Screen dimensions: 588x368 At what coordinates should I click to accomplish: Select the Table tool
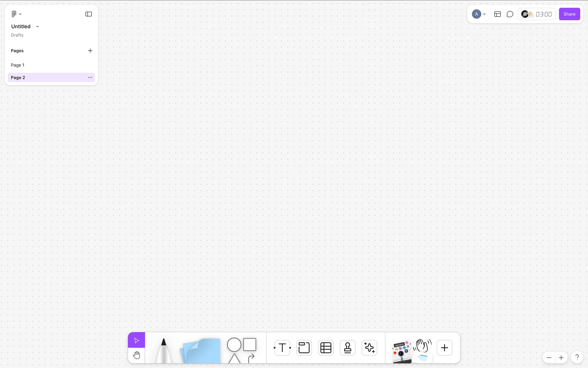point(326,347)
